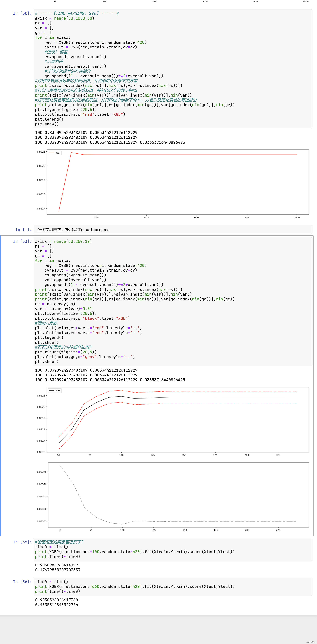This screenshot has width=317, height=644.
Task: Click the #添加方差线 comment
Action: (46, 323)
